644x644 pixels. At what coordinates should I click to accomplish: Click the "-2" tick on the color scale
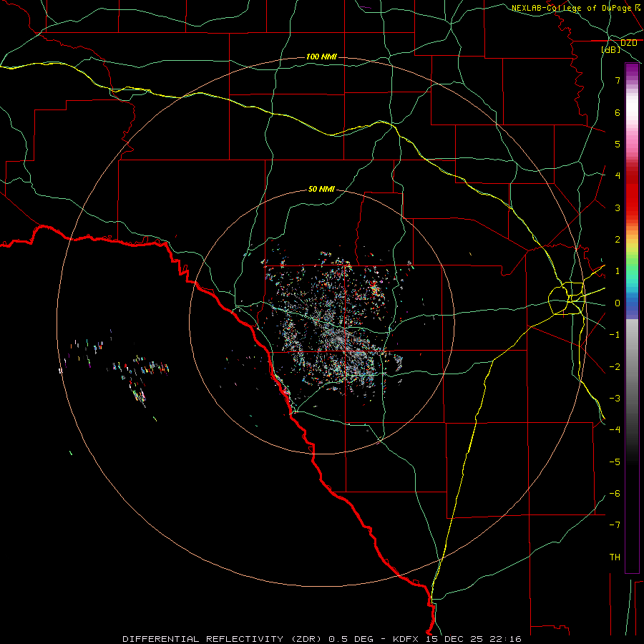[615, 367]
